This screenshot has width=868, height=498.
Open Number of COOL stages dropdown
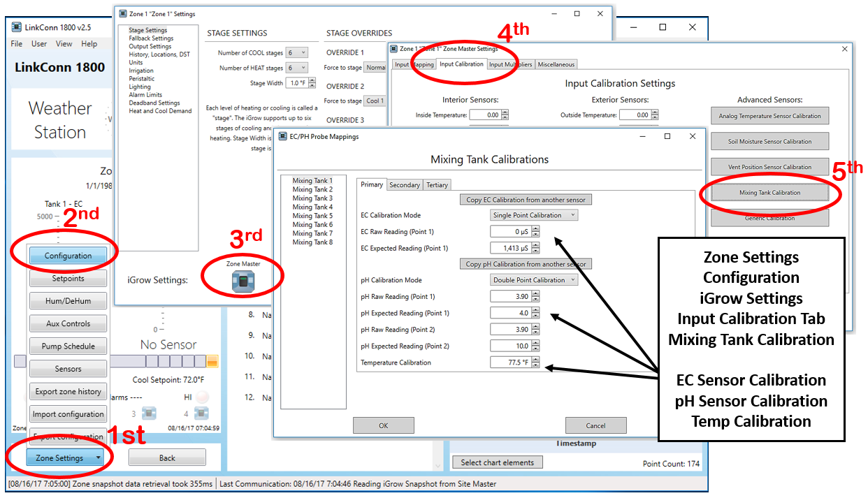[297, 52]
